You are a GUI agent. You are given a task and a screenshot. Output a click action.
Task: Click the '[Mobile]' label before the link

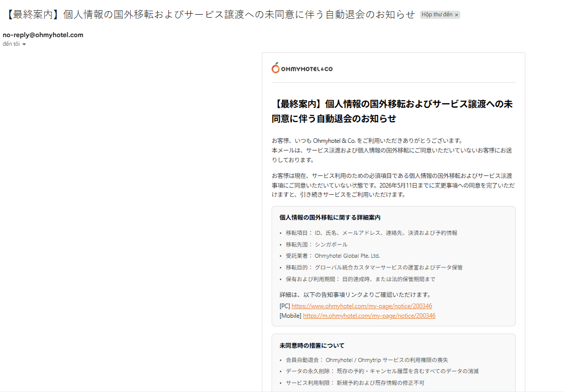tap(290, 316)
